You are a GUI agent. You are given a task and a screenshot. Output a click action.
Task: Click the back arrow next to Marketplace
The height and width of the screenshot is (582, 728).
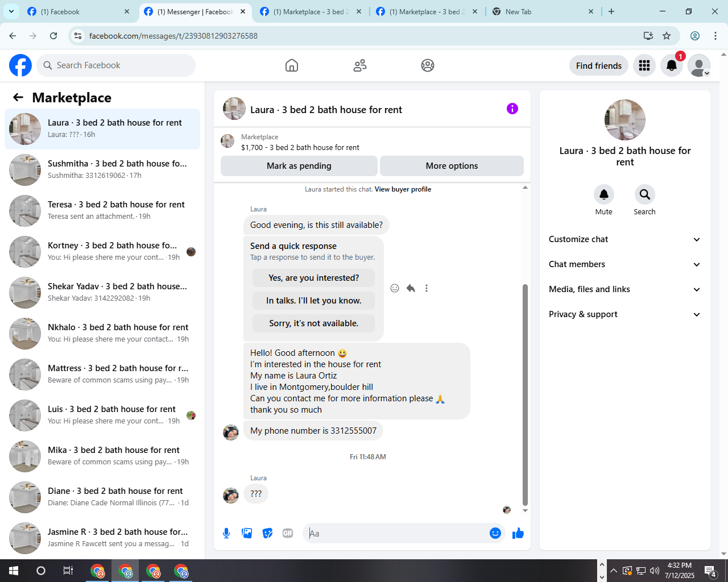tap(18, 97)
